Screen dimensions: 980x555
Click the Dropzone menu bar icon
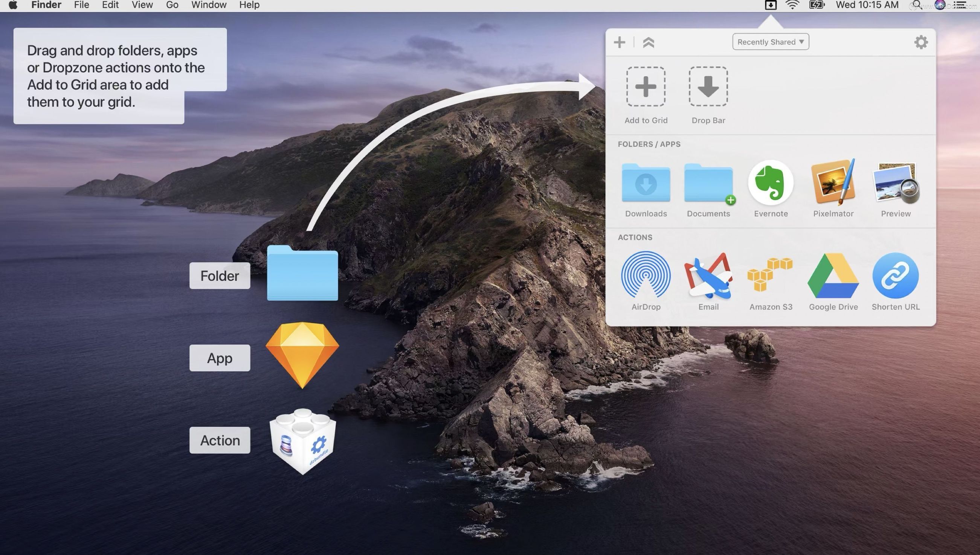click(x=770, y=5)
